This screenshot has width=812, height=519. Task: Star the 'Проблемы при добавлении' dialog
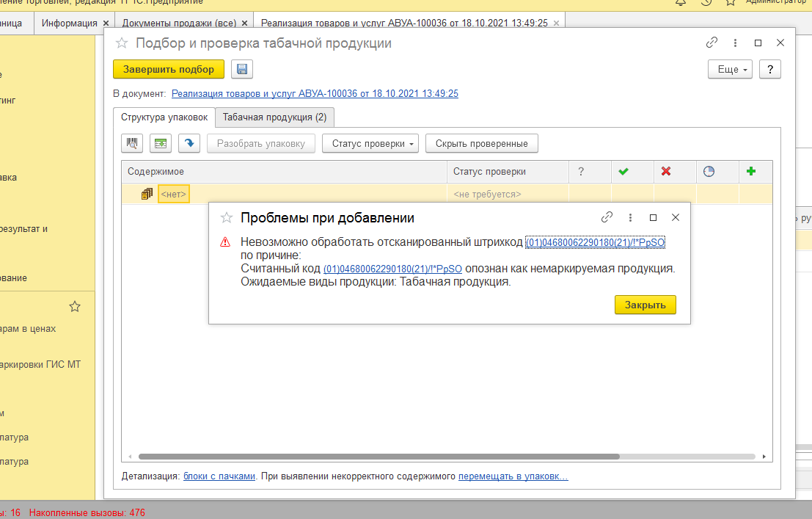(x=227, y=218)
